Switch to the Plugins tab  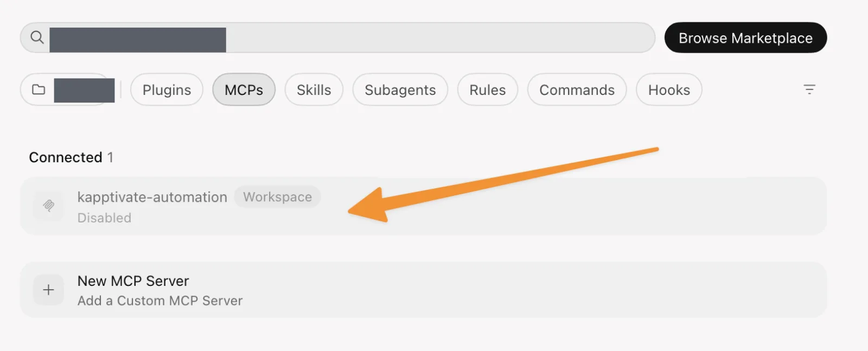coord(167,90)
